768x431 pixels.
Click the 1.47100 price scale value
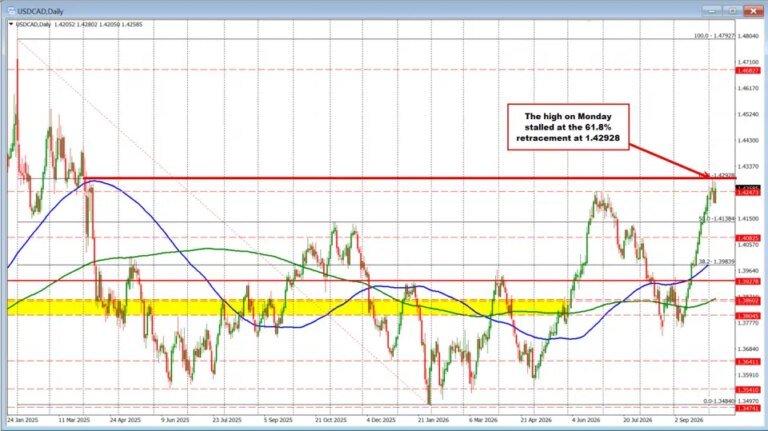click(748, 62)
